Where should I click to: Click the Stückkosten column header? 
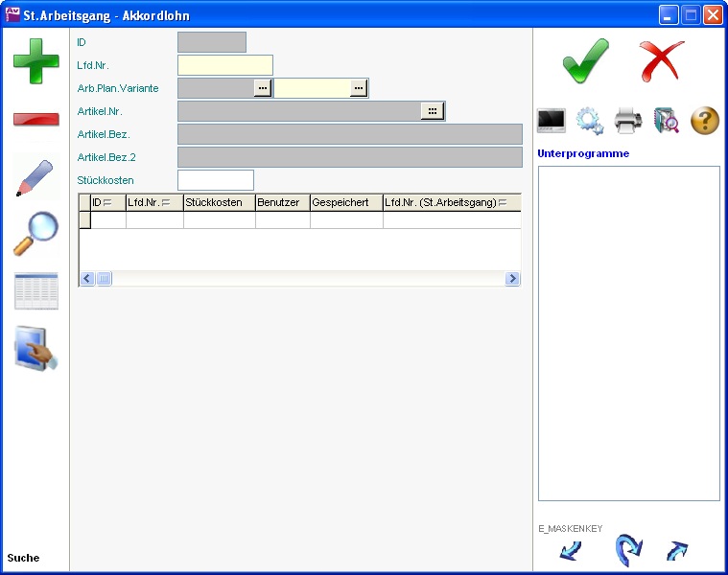(x=219, y=202)
